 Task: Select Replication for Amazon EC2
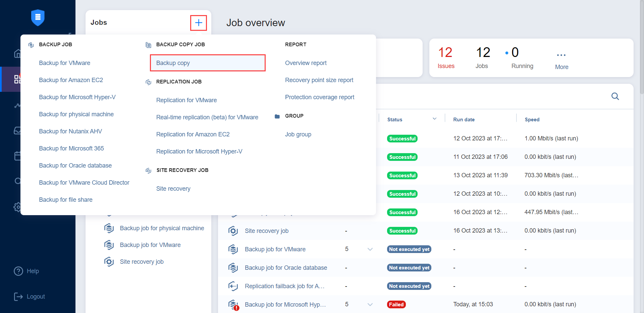point(193,134)
